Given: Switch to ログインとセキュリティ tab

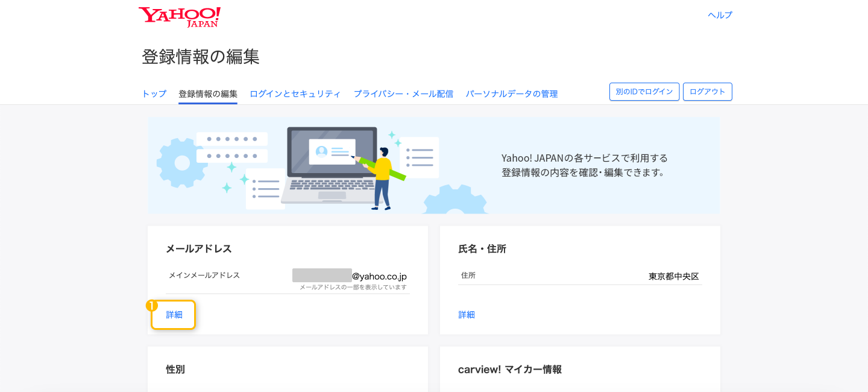Looking at the screenshot, I should 295,94.
